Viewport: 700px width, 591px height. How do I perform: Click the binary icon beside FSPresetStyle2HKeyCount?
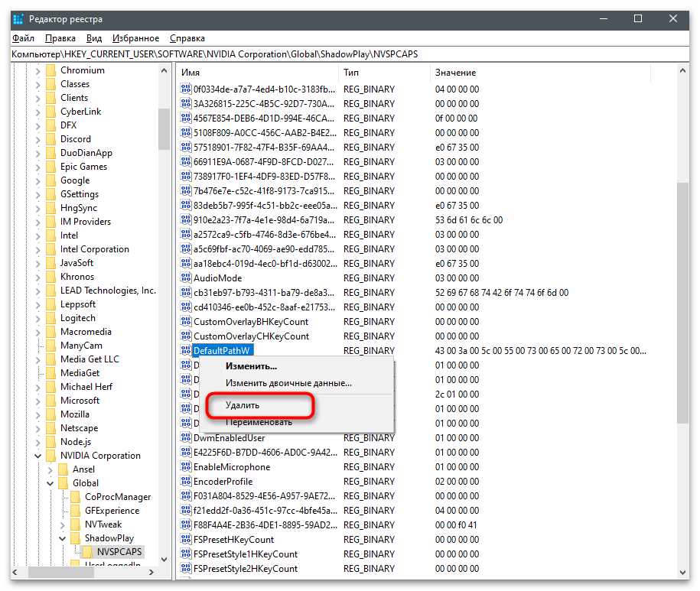186,568
